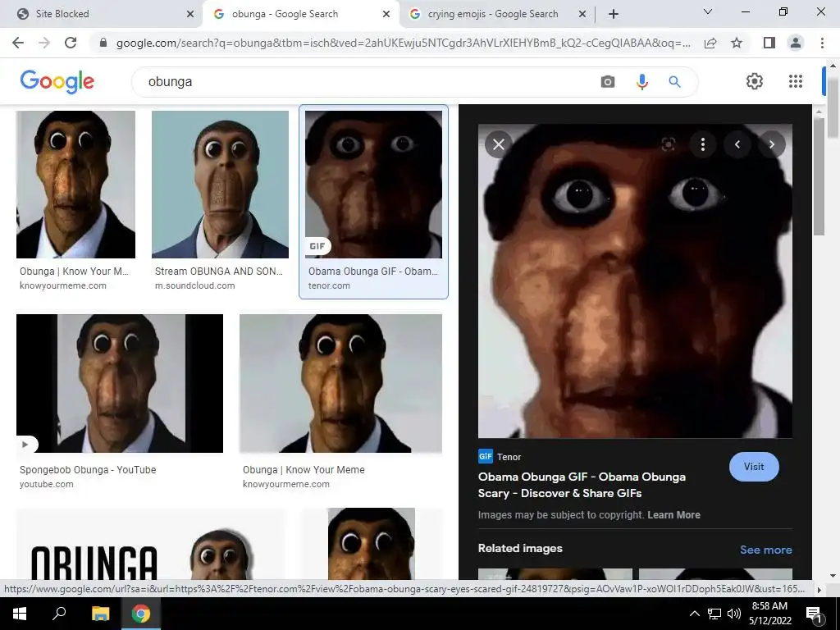Open Chrome three-dot menu
This screenshot has width=840, height=630.
[x=822, y=43]
